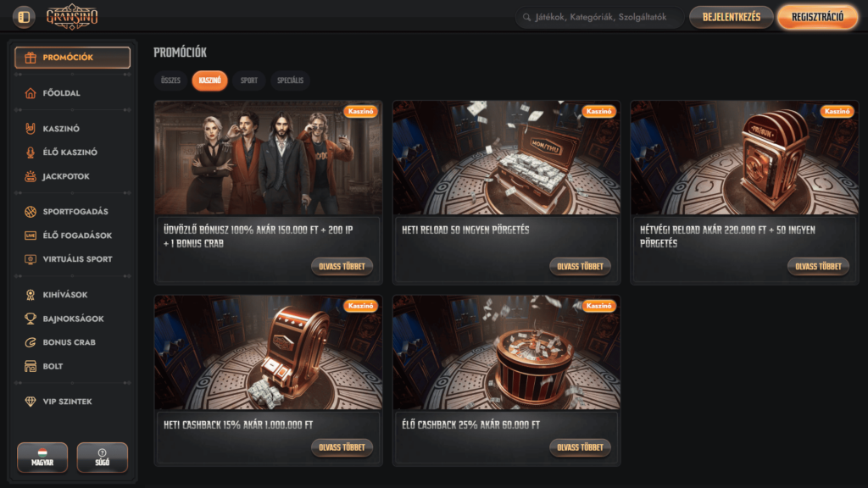
Task: Open Heti Reload promo thumbnail image
Action: 507,158
